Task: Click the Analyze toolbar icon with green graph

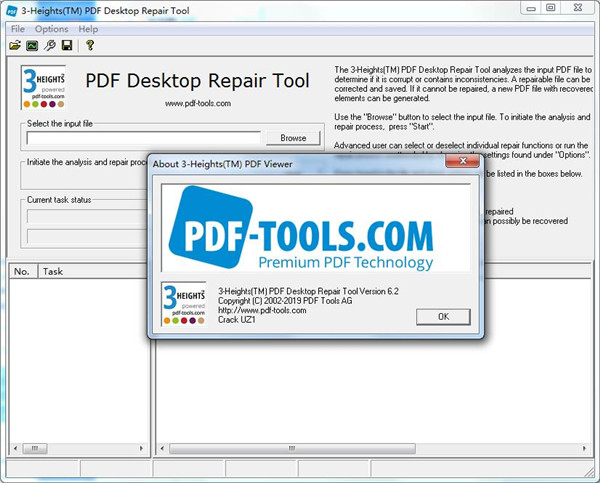Action: point(32,46)
